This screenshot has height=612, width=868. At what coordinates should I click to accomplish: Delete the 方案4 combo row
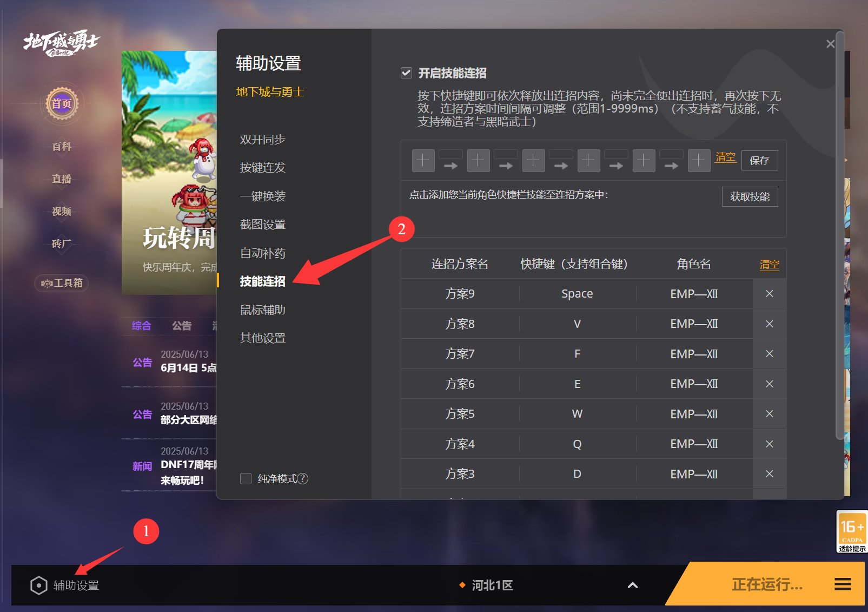click(x=770, y=444)
